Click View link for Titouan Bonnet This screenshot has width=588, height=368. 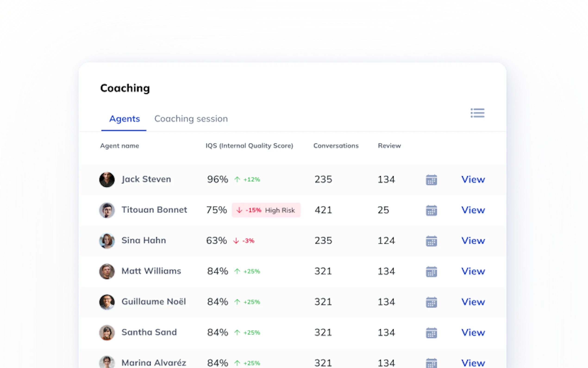[473, 210]
